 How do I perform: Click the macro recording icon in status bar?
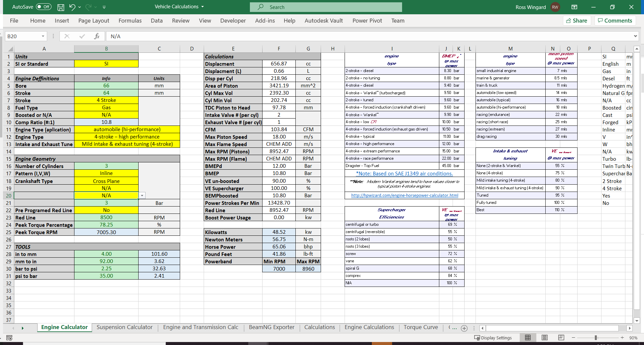(9, 338)
